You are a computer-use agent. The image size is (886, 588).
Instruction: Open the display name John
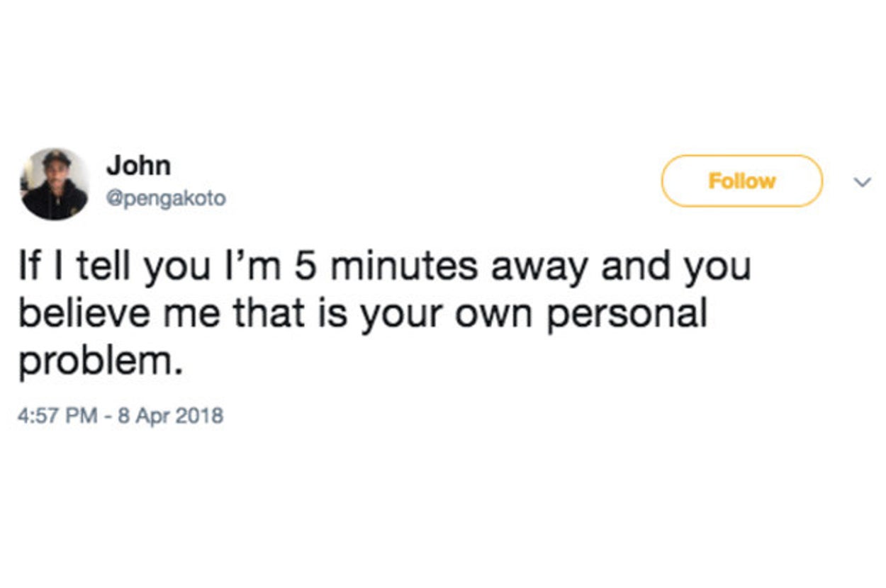pyautogui.click(x=138, y=166)
